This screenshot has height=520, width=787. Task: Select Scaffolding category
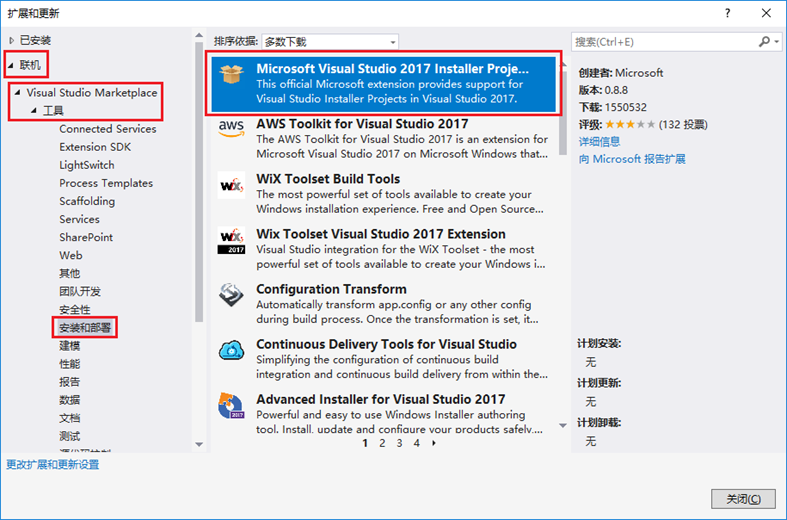click(87, 201)
